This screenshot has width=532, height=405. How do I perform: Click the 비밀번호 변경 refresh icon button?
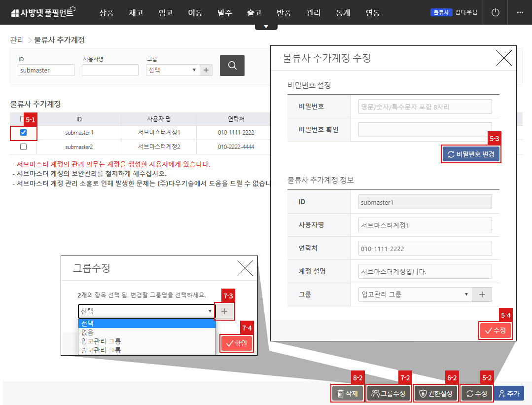pos(470,154)
